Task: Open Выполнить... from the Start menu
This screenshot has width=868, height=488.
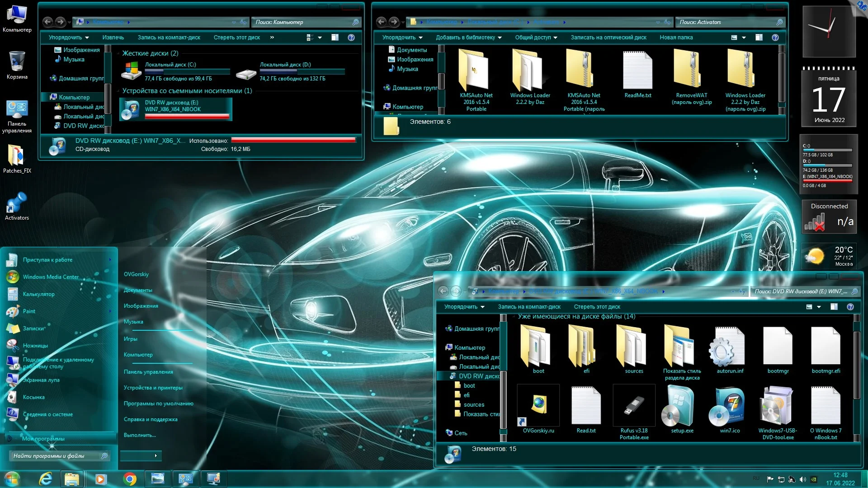Action: click(x=140, y=435)
